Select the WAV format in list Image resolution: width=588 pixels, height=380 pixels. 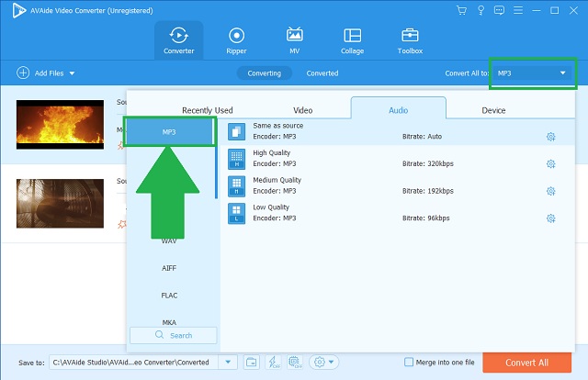click(169, 241)
